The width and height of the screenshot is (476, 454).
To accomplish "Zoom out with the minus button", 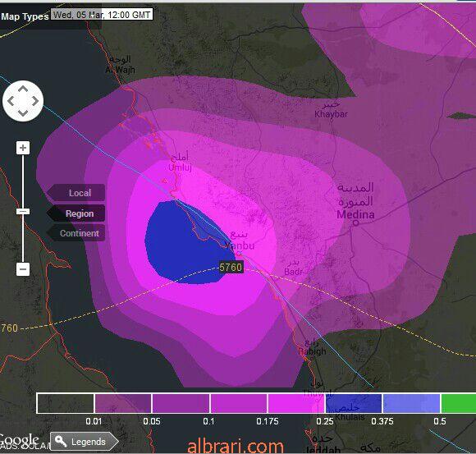I will [x=23, y=269].
